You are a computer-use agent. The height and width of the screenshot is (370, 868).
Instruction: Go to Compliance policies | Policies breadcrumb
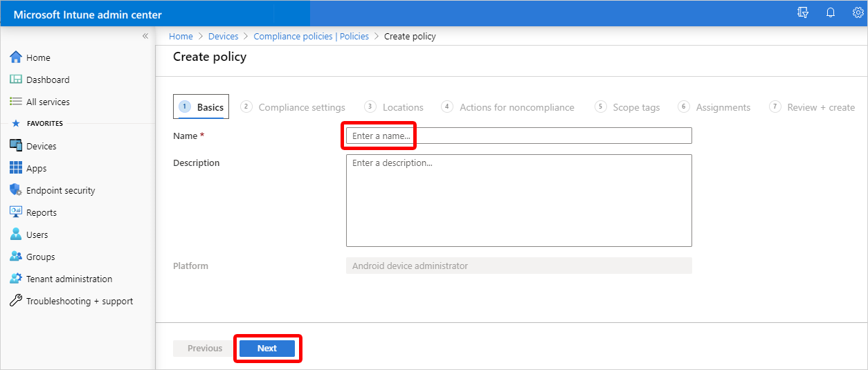tap(311, 36)
